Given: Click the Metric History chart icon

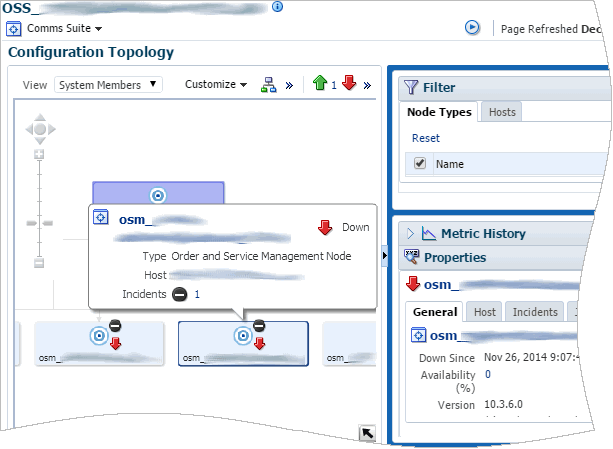Looking at the screenshot, I should tap(428, 233).
